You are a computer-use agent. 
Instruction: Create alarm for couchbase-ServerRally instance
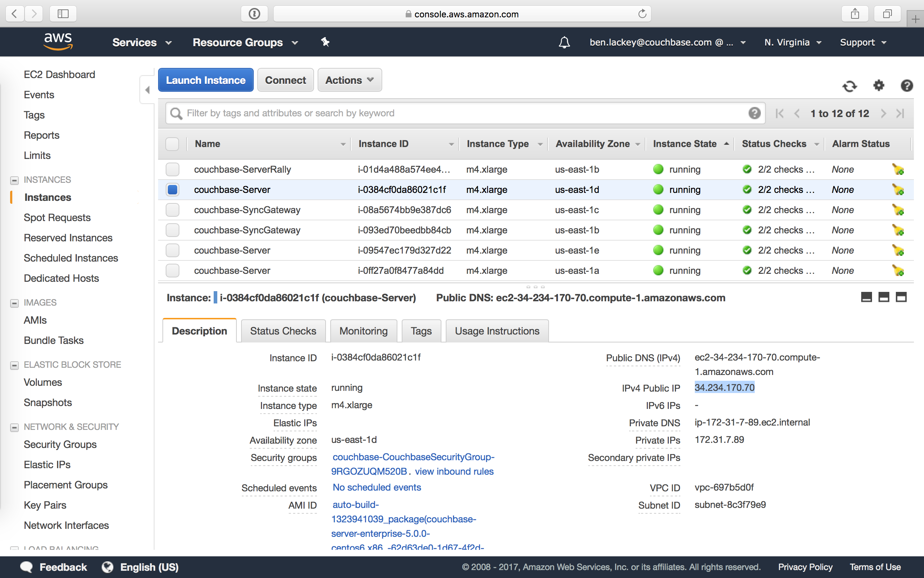tap(898, 169)
